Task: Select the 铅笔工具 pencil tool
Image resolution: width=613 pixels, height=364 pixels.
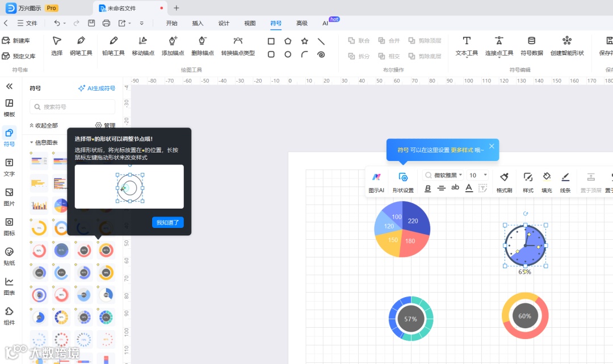Action: (x=114, y=46)
